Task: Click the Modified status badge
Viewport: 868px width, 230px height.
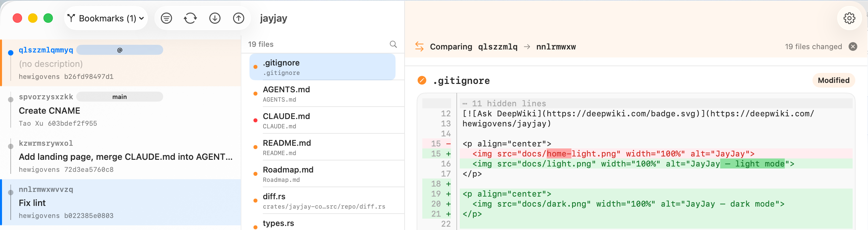Action: point(833,80)
